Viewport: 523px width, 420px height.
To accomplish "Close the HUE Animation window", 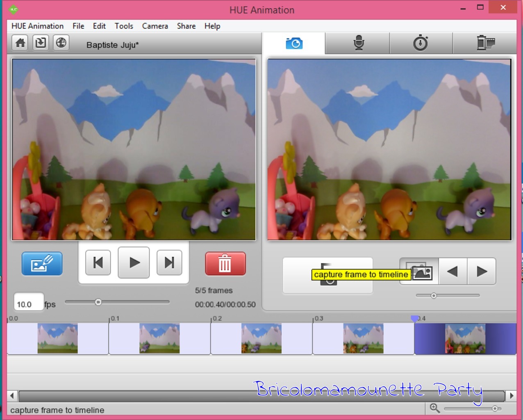I will (x=503, y=7).
